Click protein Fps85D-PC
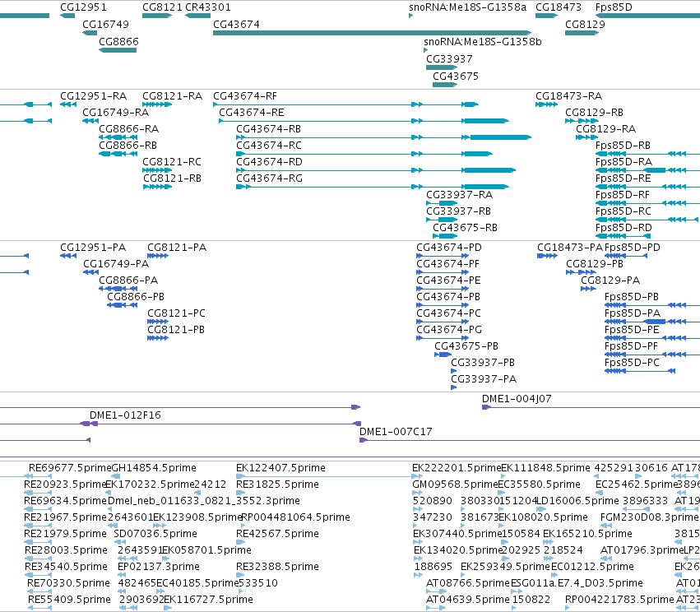The image size is (700, 612). 632,363
